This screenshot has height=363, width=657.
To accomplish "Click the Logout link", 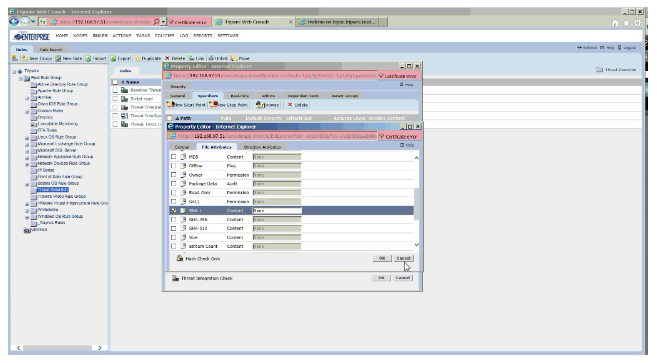I will pyautogui.click(x=627, y=48).
